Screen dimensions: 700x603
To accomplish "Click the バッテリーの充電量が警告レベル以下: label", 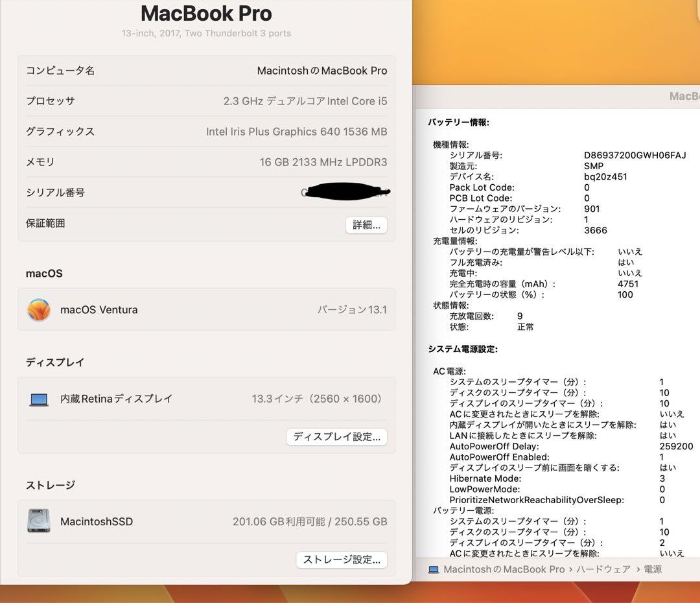I will (522, 252).
